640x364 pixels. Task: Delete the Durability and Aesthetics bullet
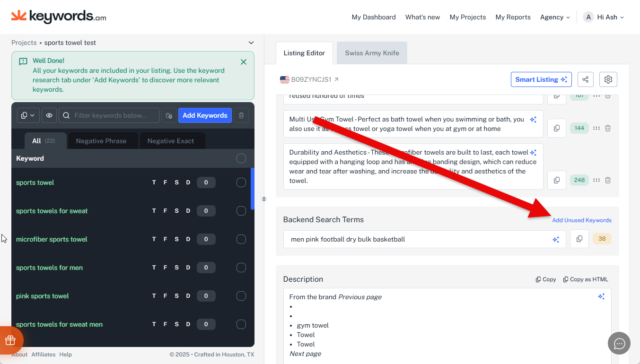608,180
